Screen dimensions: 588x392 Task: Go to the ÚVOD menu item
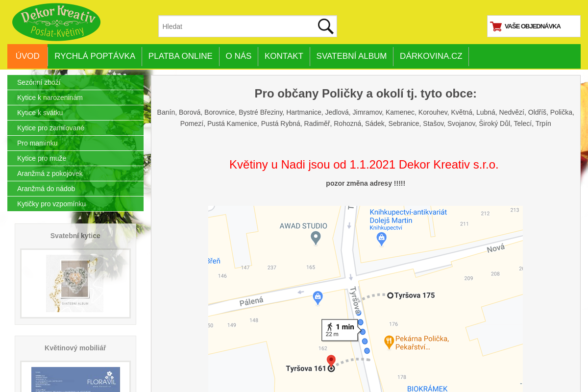(27, 56)
